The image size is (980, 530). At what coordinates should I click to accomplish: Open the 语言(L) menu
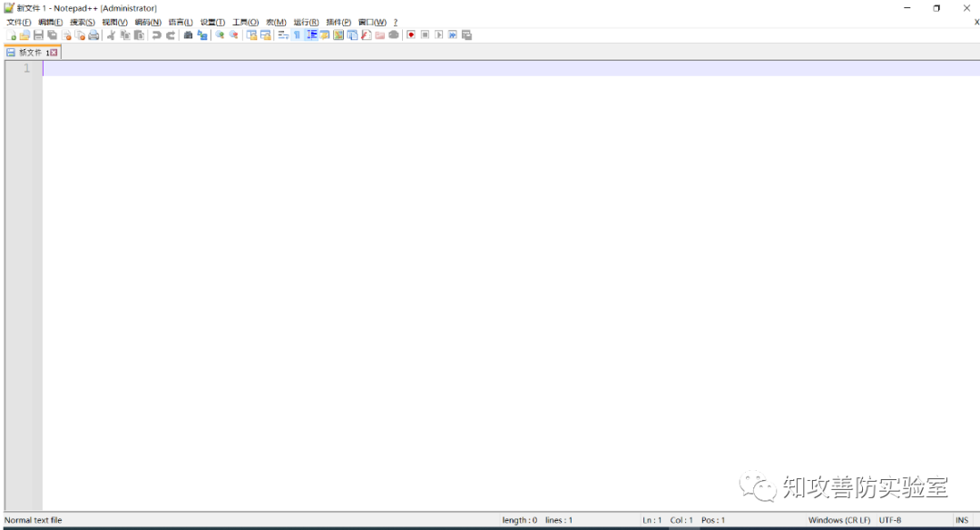pyautogui.click(x=181, y=22)
